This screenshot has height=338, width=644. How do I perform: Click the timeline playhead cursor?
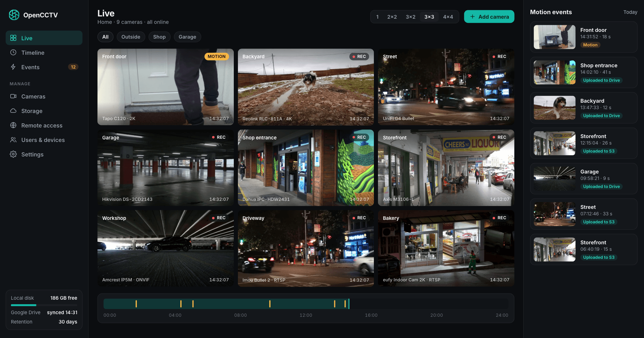pos(349,304)
